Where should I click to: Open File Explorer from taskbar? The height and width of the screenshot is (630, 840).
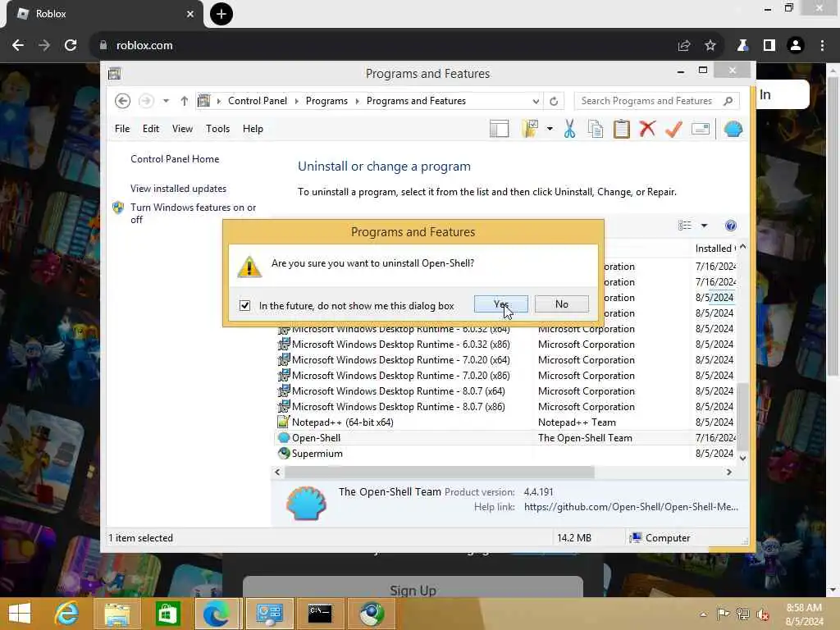(117, 614)
